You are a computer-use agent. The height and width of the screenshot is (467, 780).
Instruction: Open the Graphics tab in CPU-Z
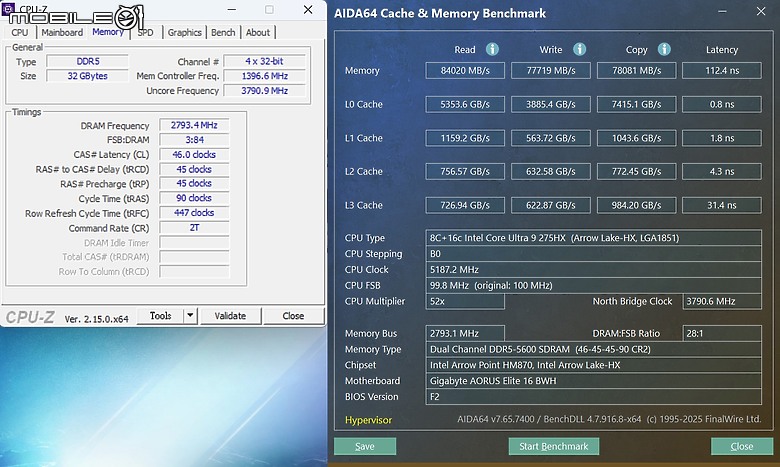(x=185, y=32)
